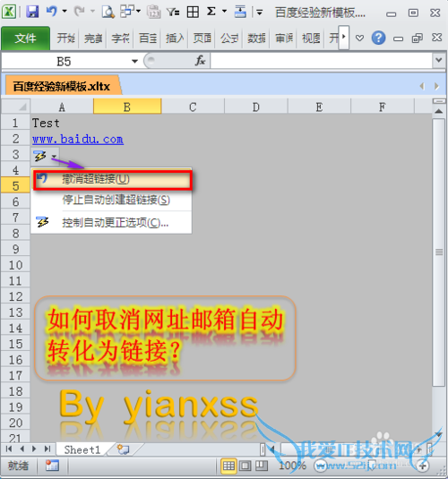Open the Review ribbon tab

point(283,38)
